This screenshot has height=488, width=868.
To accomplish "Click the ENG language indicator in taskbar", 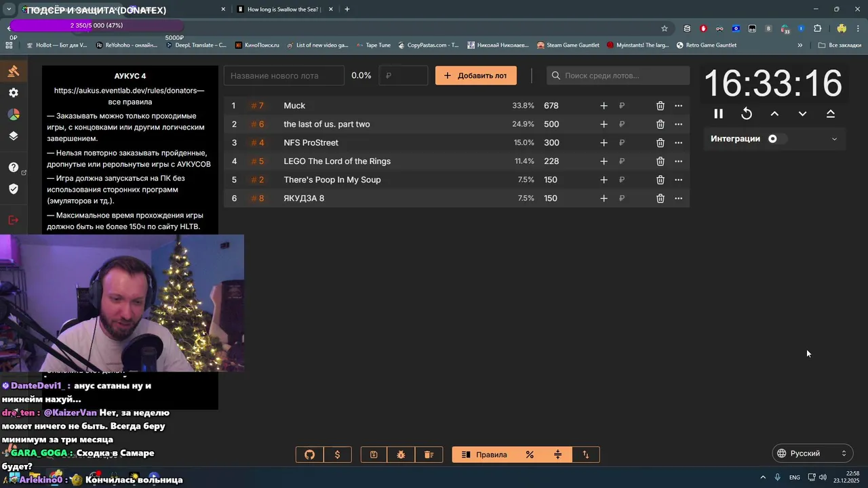I will pyautogui.click(x=794, y=478).
